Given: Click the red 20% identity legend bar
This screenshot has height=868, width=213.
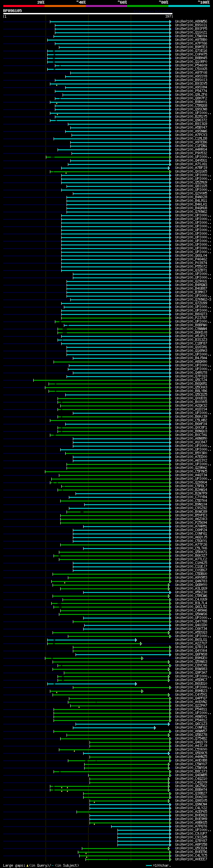Looking at the screenshot, I should 24,6.
